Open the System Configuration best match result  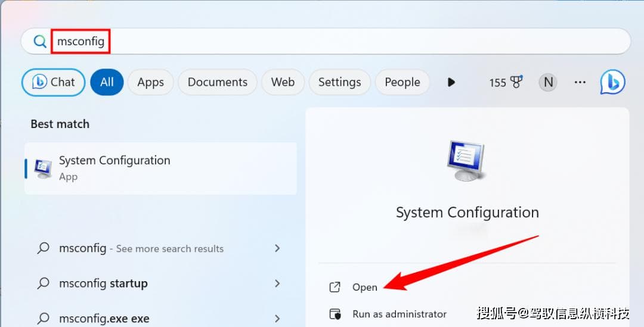[x=160, y=168]
